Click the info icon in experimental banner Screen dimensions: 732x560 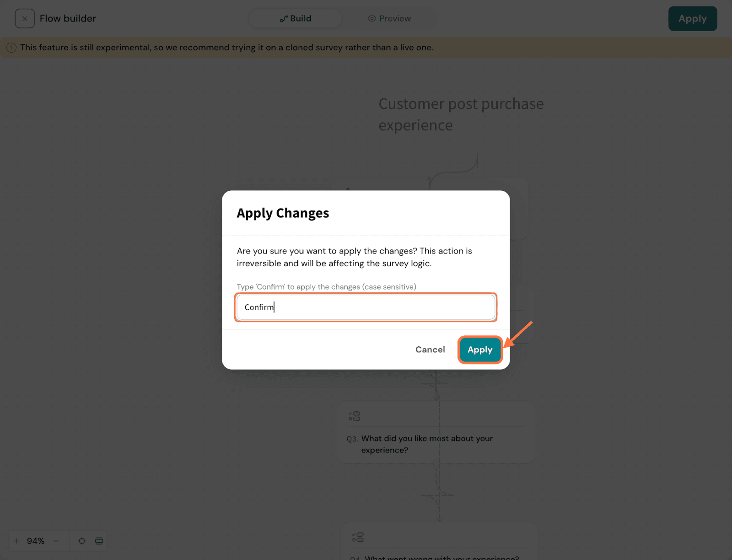point(11,48)
